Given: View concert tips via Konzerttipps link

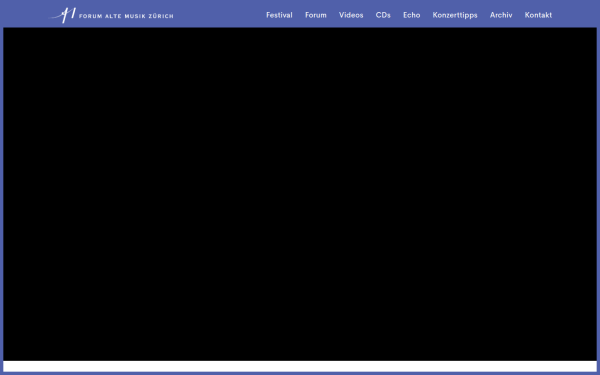Looking at the screenshot, I should [x=455, y=15].
